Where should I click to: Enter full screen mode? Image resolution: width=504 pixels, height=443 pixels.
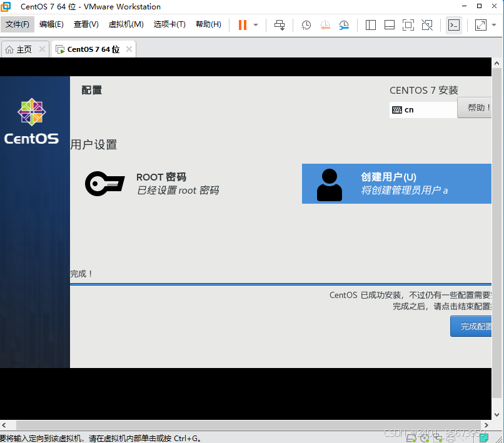[408, 25]
